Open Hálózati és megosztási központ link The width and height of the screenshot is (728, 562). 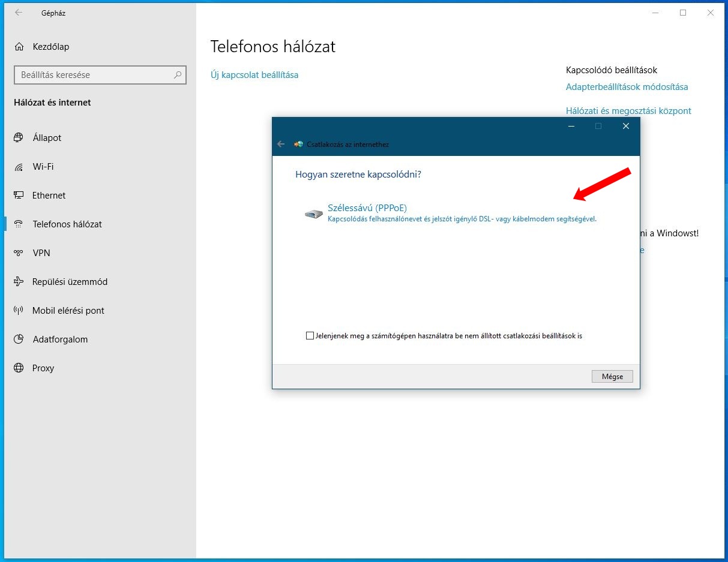coord(628,111)
